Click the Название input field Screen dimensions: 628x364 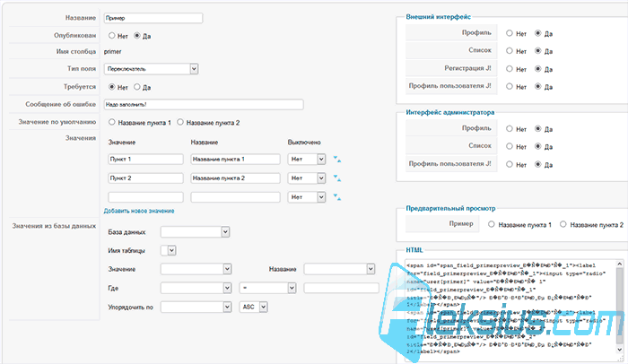(153, 18)
